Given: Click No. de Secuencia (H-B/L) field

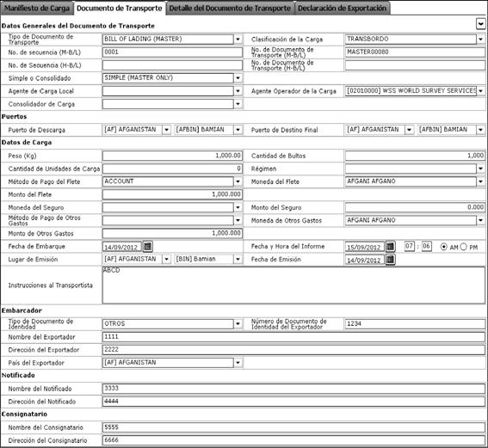Looking at the screenshot, I should pos(172,65).
